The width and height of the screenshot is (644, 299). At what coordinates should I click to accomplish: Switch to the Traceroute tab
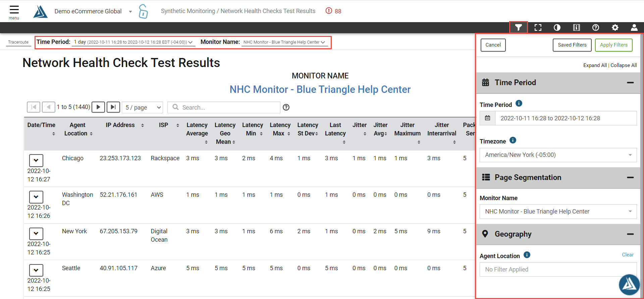(18, 42)
